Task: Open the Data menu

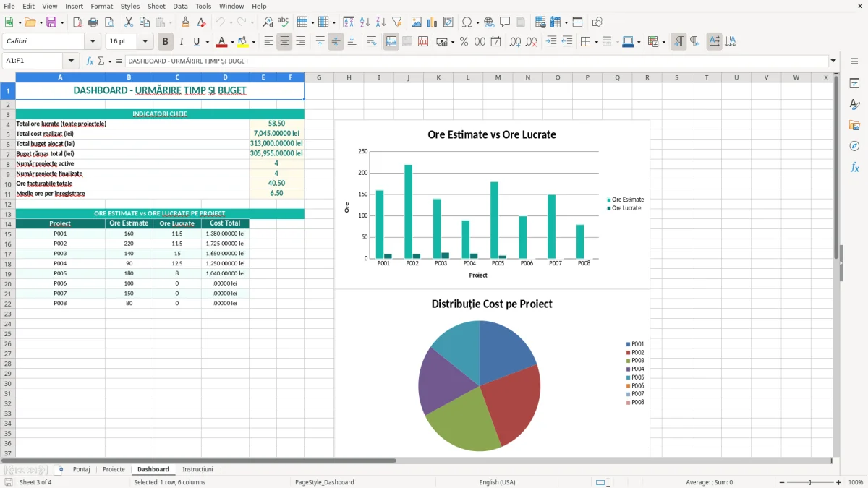Action: pos(180,6)
